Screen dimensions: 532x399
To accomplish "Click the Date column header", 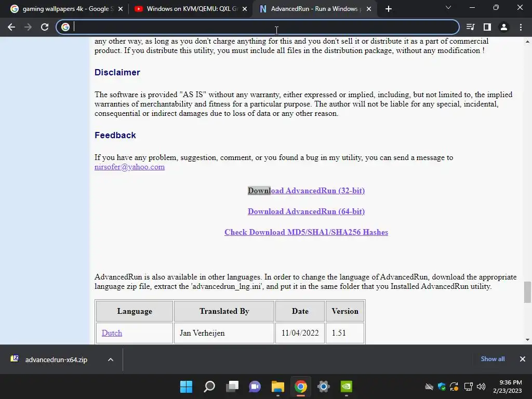I will (300, 311).
